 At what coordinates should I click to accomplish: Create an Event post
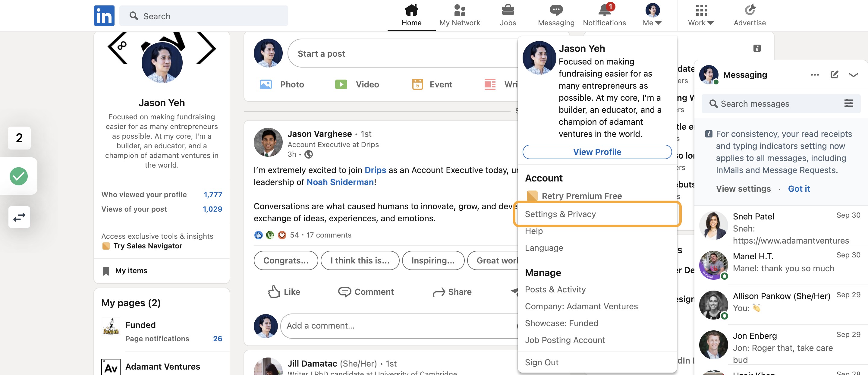pos(432,84)
